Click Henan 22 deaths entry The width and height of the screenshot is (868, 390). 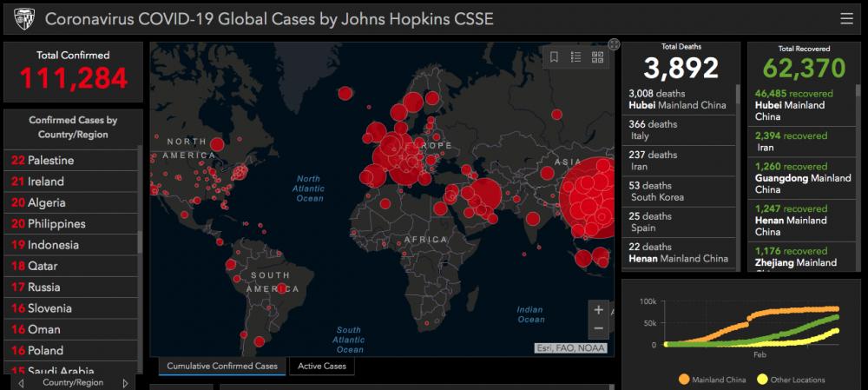(680, 253)
